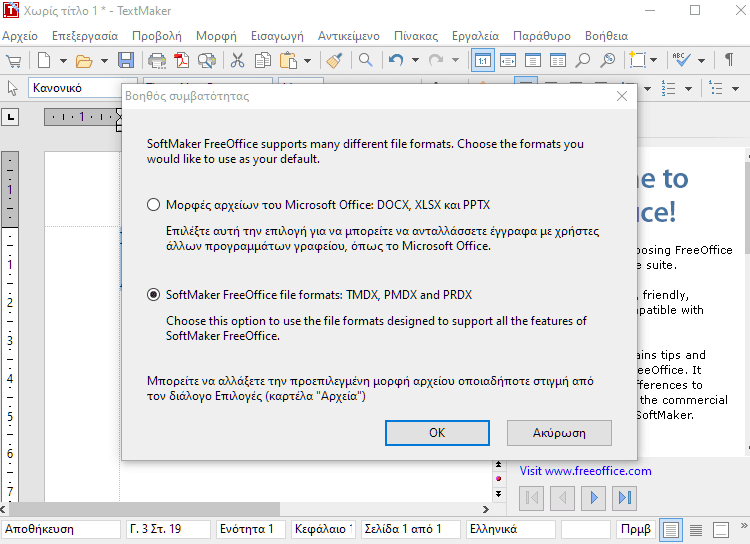Expand the Open file dropdown arrow
The width and height of the screenshot is (750, 544).
[x=104, y=61]
